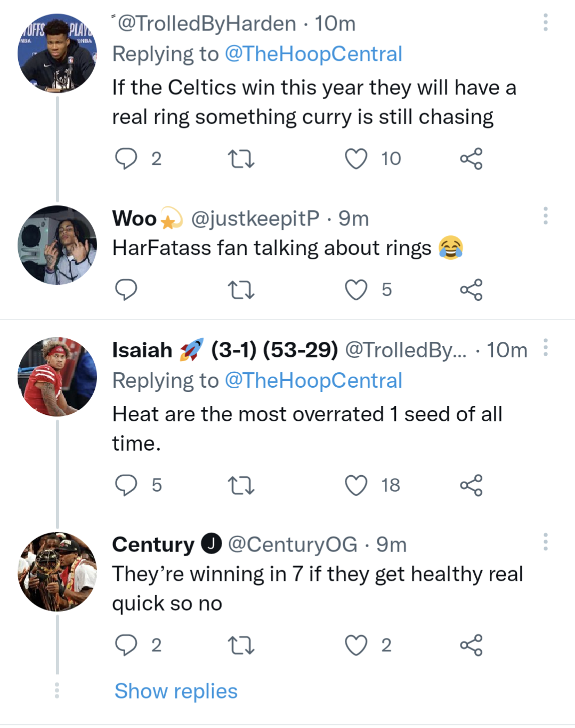Retweet Century's winning in 7 tweet
Viewport: 575px width, 728px height.
pos(241,645)
